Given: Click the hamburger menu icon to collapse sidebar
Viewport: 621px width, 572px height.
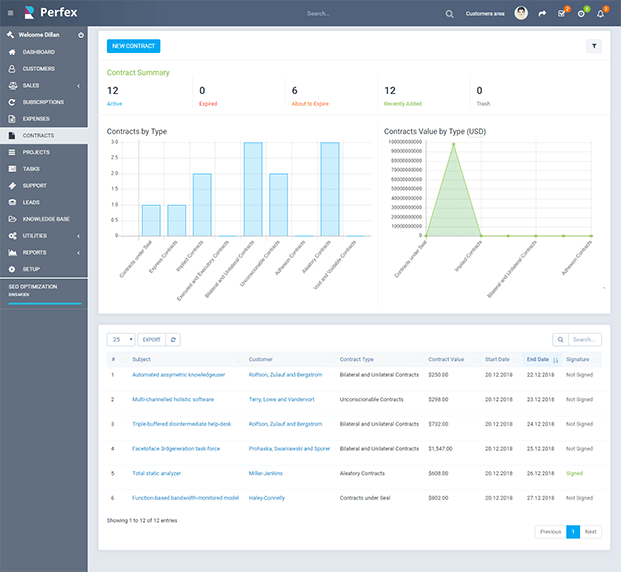Looking at the screenshot, I should 10,13.
